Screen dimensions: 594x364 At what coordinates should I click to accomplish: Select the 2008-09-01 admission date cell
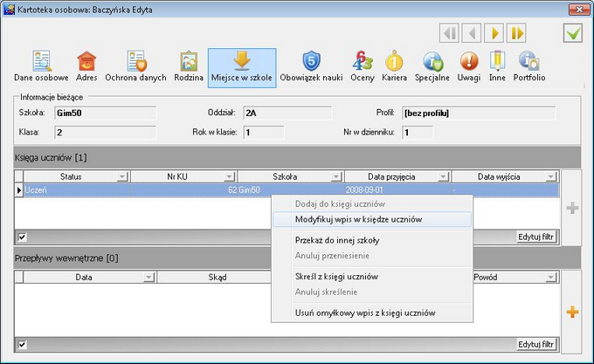(x=397, y=190)
